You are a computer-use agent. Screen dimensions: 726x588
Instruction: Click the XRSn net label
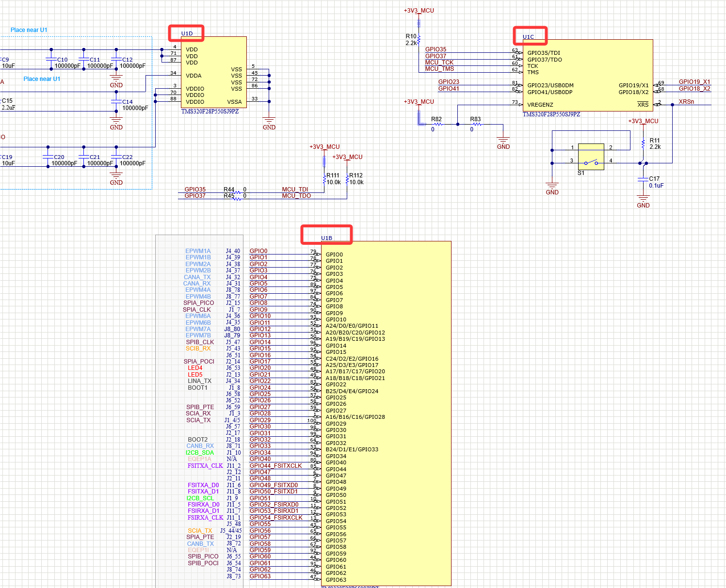[x=686, y=102]
